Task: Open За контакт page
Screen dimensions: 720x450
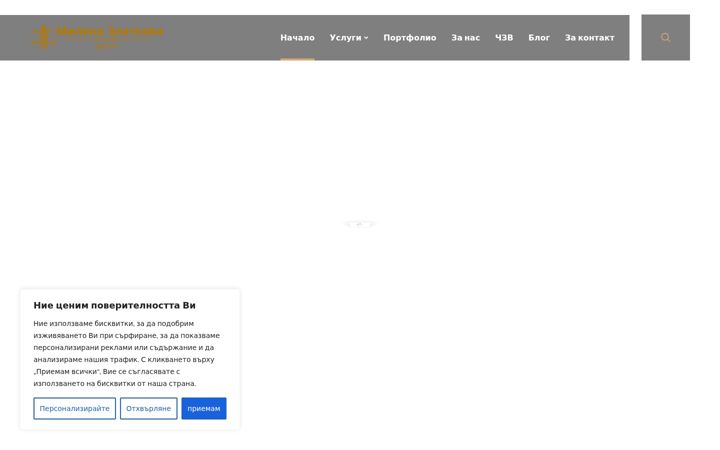Action: tap(589, 38)
